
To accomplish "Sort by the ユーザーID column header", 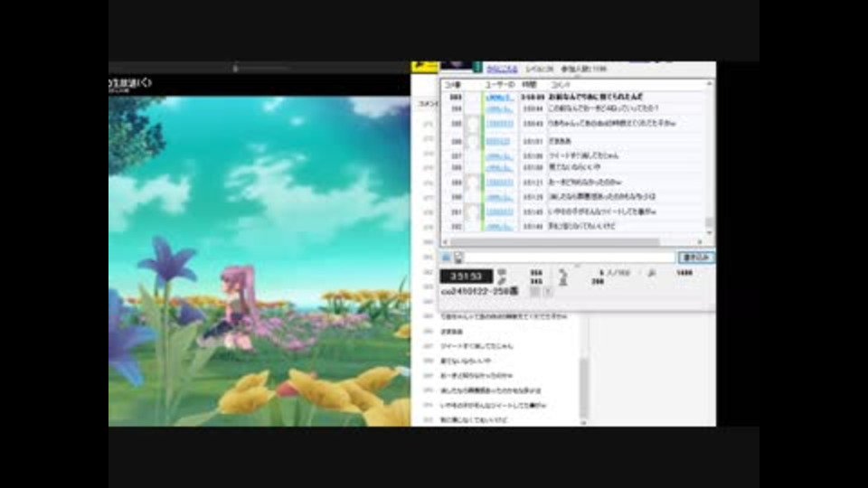I will (499, 85).
